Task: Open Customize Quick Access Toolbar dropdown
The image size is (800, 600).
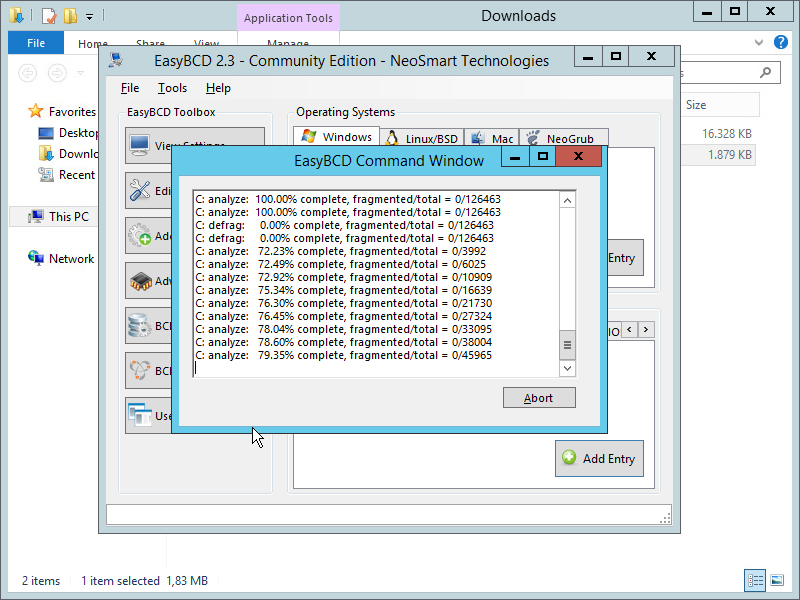Action: pyautogui.click(x=89, y=17)
